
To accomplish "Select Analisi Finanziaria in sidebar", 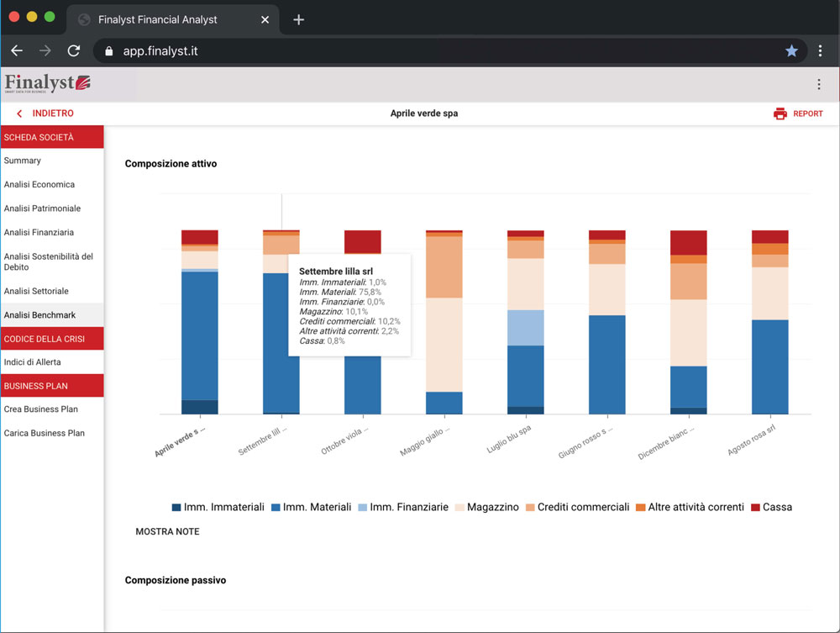I will pyautogui.click(x=39, y=232).
